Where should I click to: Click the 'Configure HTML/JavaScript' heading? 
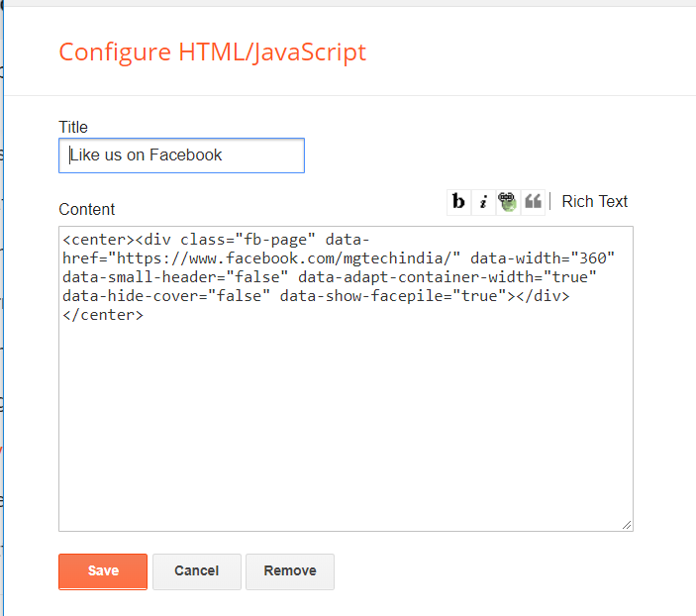[x=212, y=51]
